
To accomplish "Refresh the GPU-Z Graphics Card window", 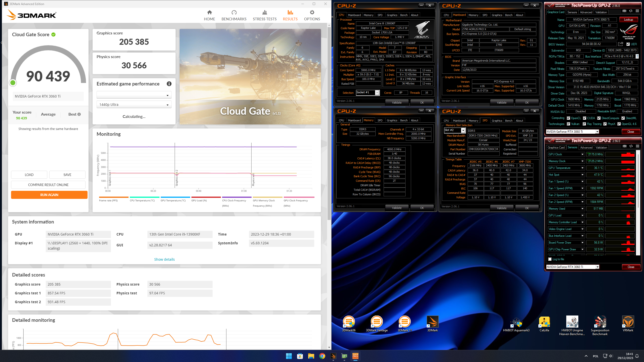I will (631, 11).
